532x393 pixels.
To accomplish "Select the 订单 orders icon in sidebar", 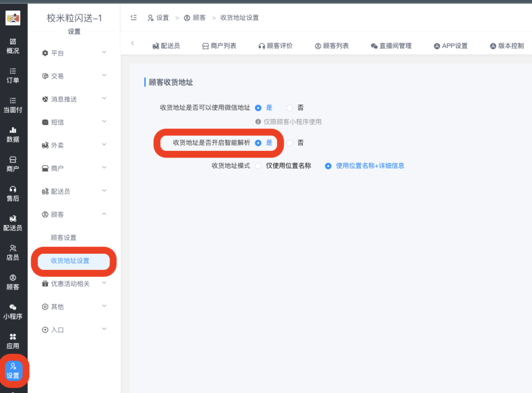I will point(13,77).
